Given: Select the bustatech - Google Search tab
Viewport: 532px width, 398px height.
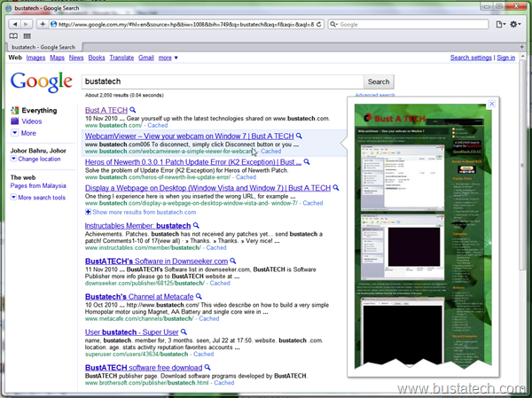Looking at the screenshot, I should click(43, 47).
